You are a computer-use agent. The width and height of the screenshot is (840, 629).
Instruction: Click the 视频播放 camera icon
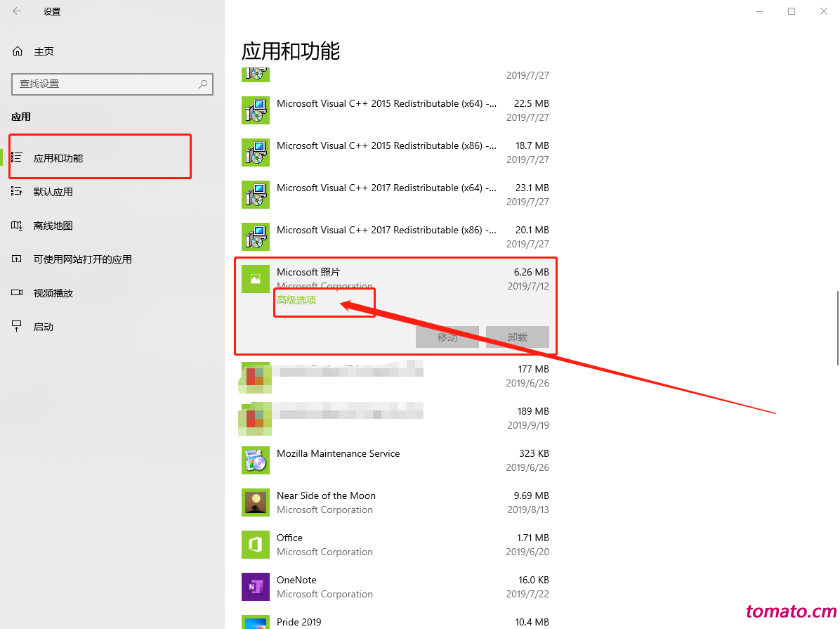point(17,293)
